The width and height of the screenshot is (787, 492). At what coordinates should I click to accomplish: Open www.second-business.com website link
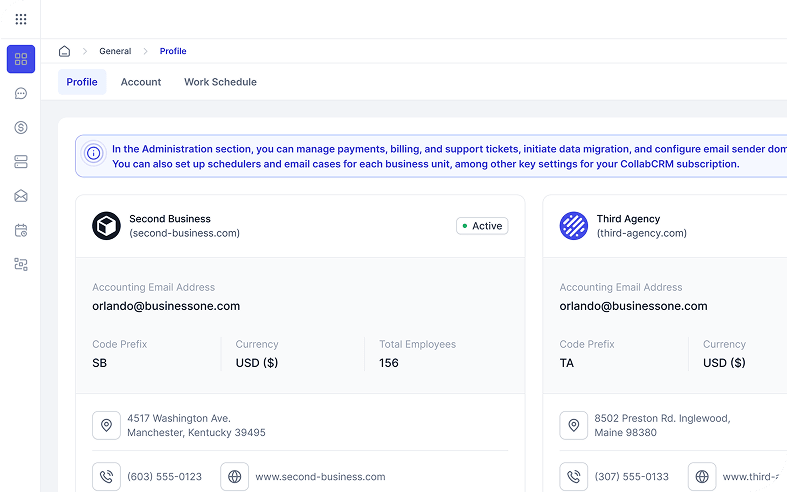click(320, 477)
